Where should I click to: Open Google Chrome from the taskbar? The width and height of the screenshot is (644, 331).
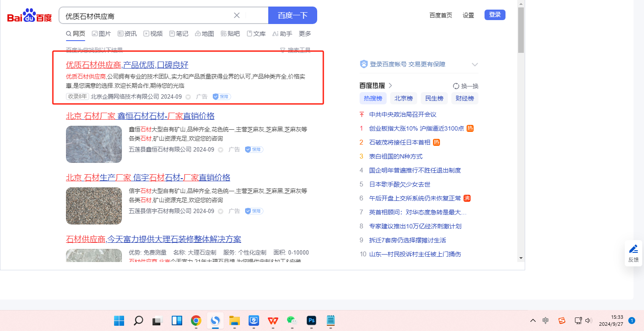click(196, 321)
